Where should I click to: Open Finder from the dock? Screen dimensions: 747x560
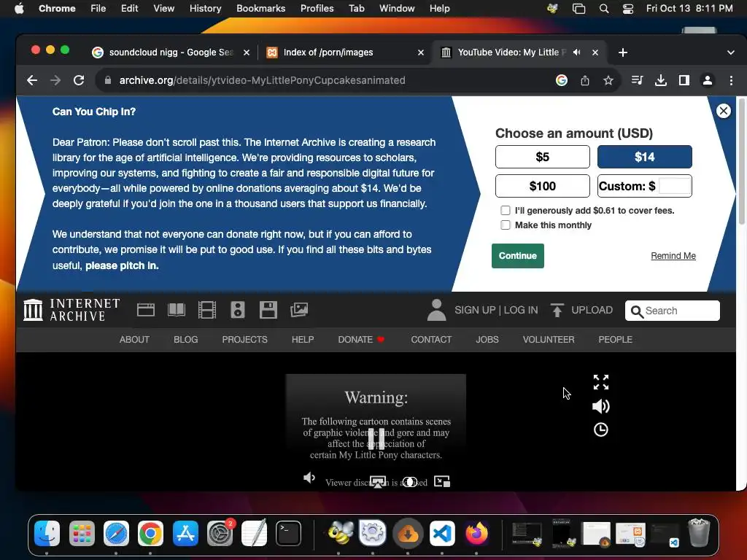(47, 533)
